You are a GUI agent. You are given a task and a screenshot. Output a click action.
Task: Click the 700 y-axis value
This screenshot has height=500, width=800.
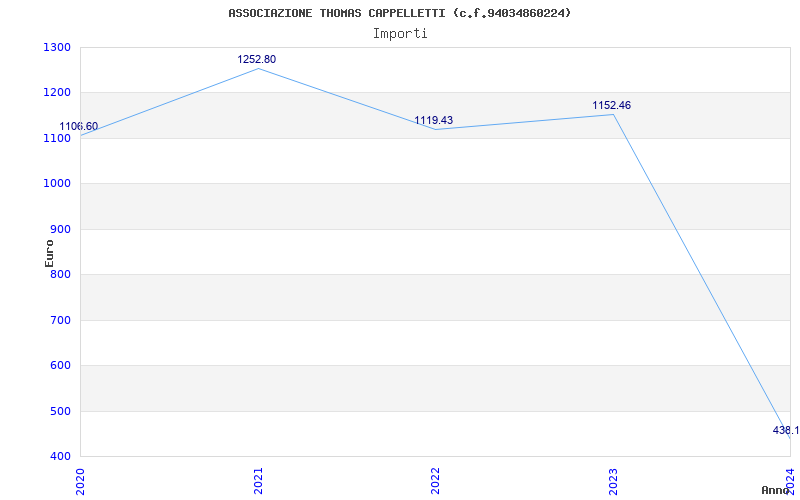pos(60,320)
